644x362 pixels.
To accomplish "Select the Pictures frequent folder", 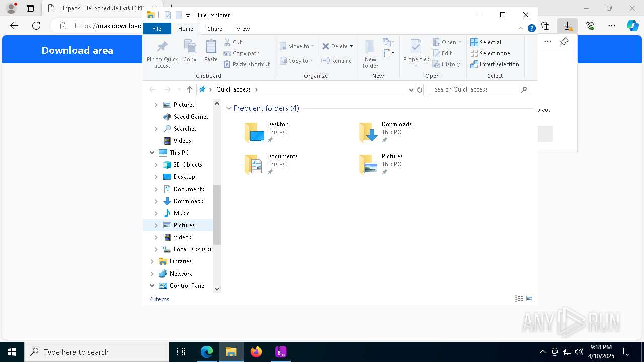I will click(x=392, y=164).
